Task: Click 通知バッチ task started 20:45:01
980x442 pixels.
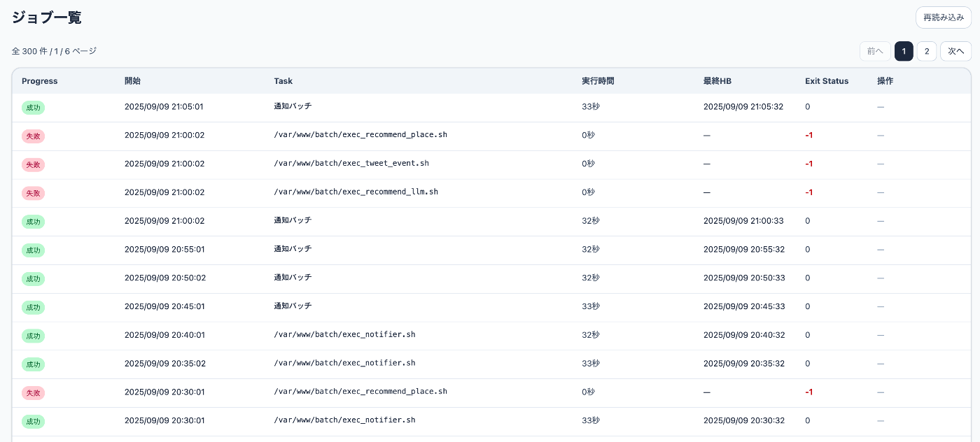Action: click(293, 306)
